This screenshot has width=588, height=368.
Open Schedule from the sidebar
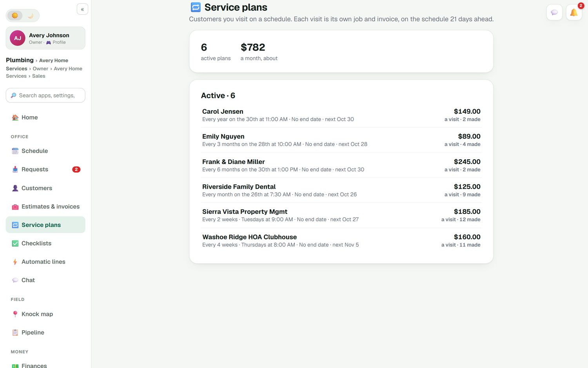point(45,151)
